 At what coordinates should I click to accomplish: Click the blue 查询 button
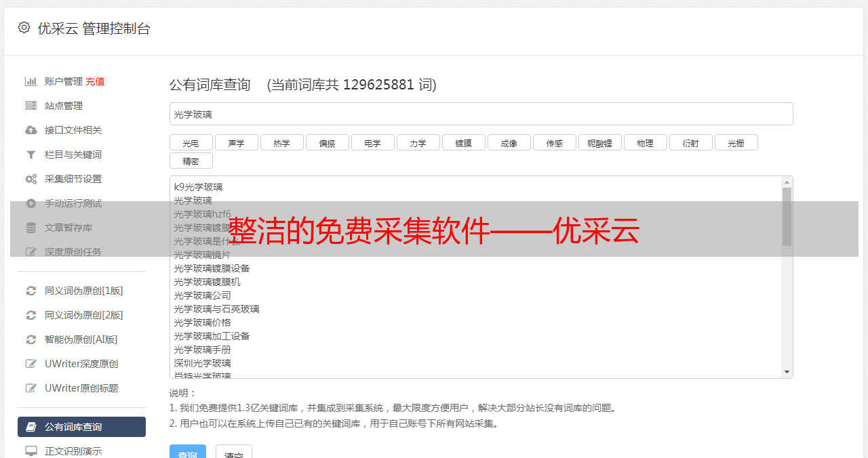click(x=187, y=451)
